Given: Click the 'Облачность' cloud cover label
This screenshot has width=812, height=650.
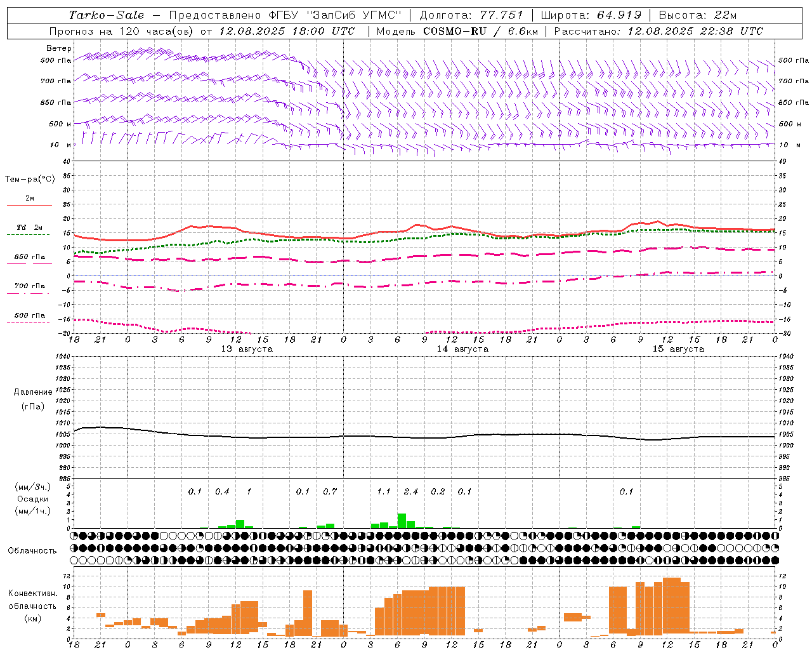Looking at the screenshot, I should pyautogui.click(x=32, y=551).
